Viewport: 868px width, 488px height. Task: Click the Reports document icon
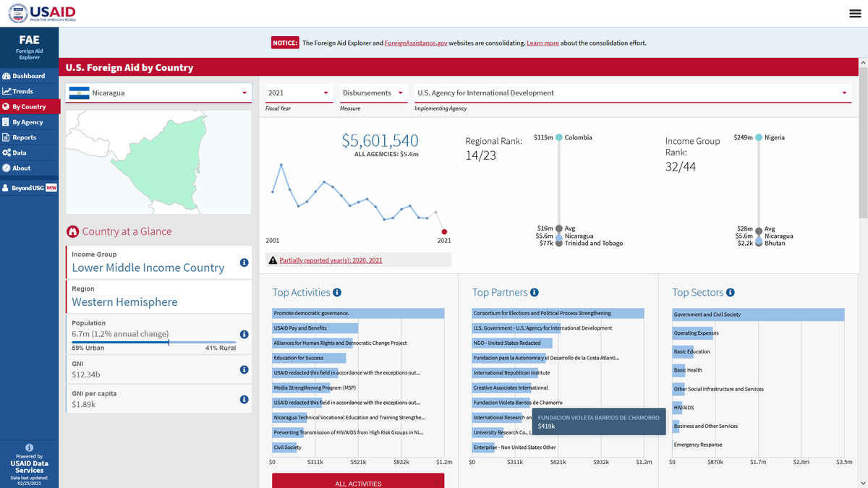pyautogui.click(x=6, y=137)
